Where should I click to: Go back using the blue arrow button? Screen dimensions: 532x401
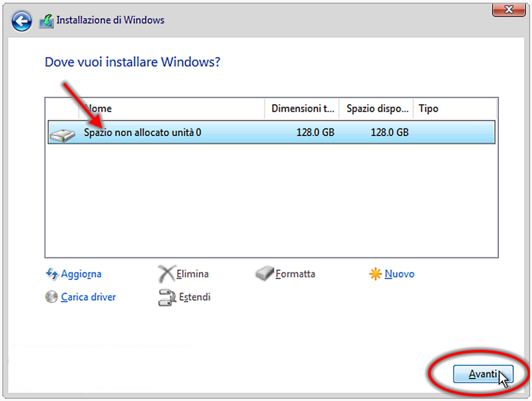pos(22,21)
